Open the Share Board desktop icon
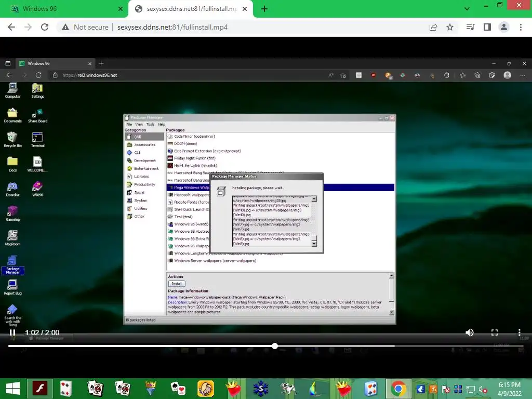Screen dimensions: 532x399 (x=37, y=115)
